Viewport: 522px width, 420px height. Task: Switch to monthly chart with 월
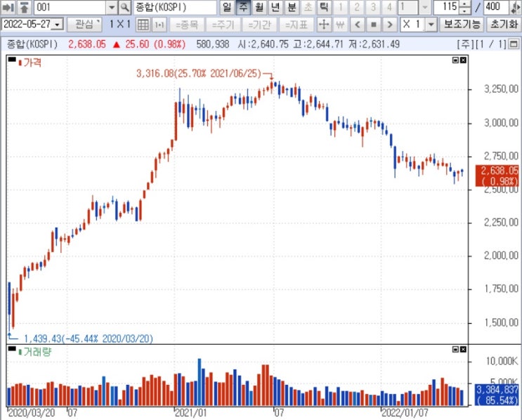pos(259,7)
